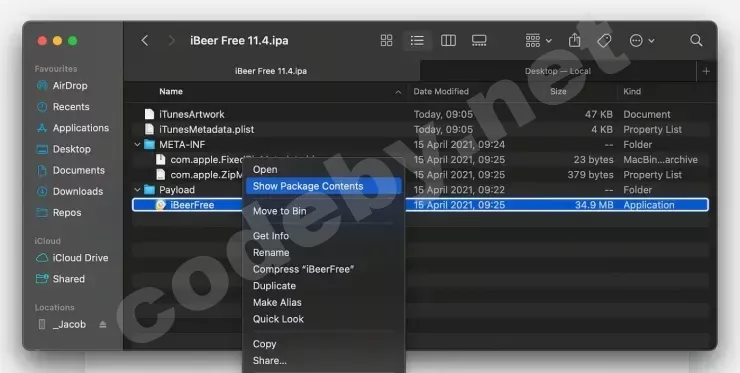
Task: Click the yellow window minimize button
Action: click(x=58, y=41)
